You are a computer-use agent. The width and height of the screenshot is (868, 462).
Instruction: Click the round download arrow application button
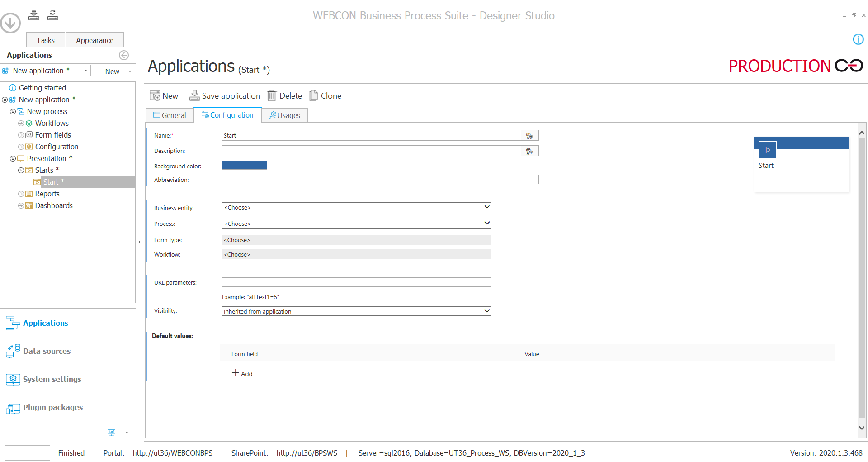click(10, 23)
